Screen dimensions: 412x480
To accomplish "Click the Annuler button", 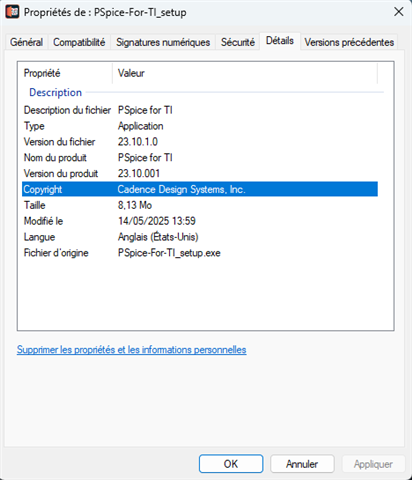I will [302, 464].
